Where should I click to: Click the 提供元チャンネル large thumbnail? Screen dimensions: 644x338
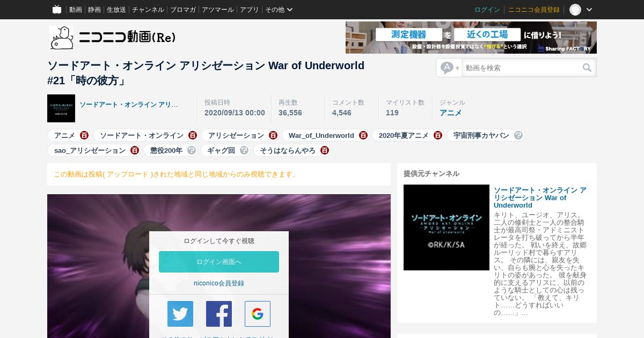[447, 227]
